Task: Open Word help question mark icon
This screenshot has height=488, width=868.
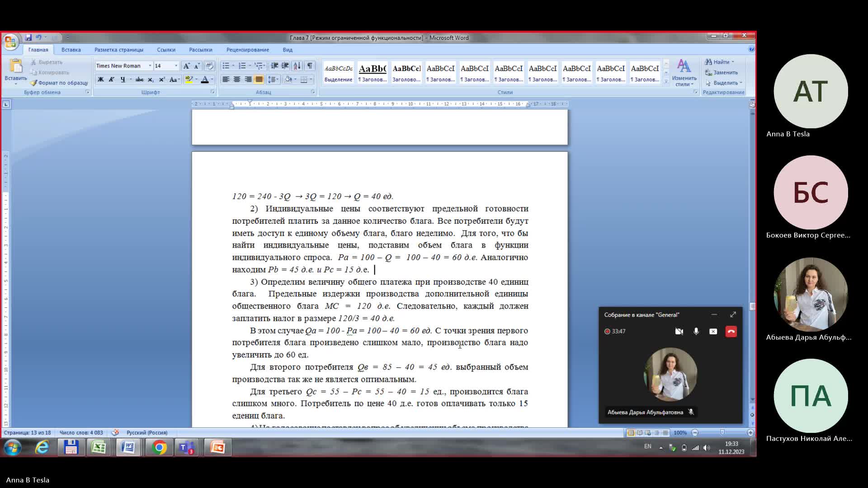Action: pyautogui.click(x=751, y=49)
